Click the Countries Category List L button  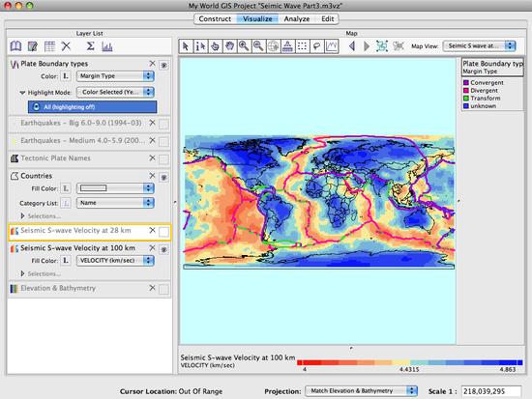click(66, 203)
